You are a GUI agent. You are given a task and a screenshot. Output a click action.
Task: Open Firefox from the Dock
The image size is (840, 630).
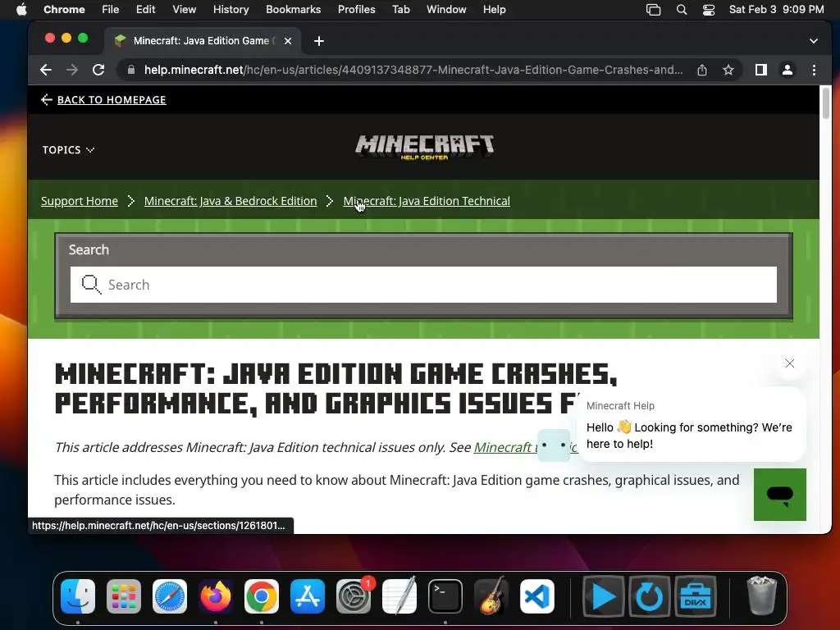pos(216,596)
